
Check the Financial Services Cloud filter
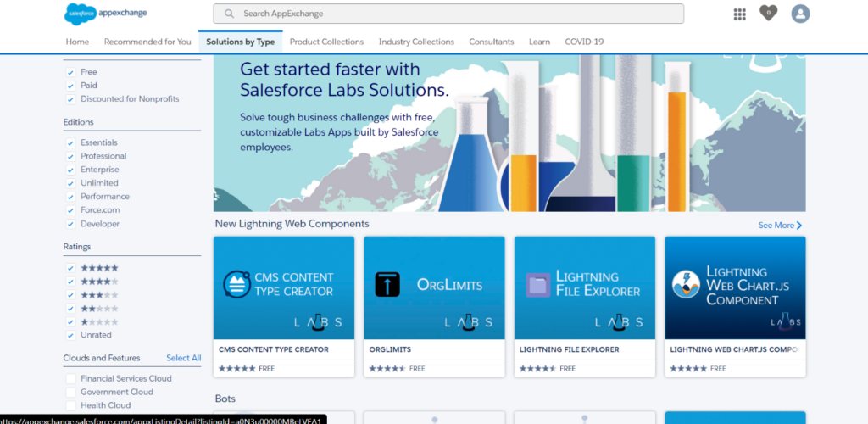click(x=70, y=378)
